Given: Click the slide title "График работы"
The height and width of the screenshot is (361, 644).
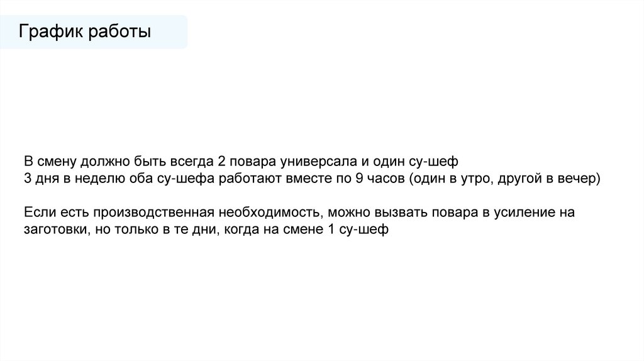Looking at the screenshot, I should coord(84,31).
